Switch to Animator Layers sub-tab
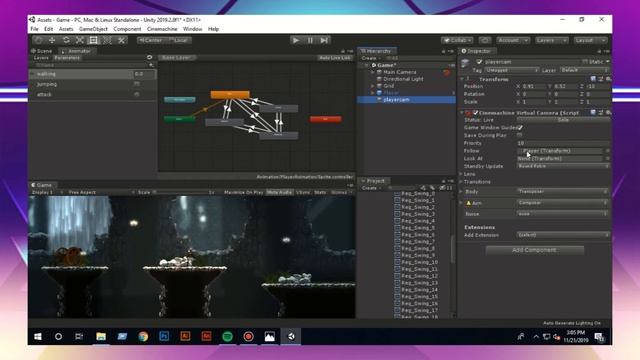The width and height of the screenshot is (640, 360). 41,58
